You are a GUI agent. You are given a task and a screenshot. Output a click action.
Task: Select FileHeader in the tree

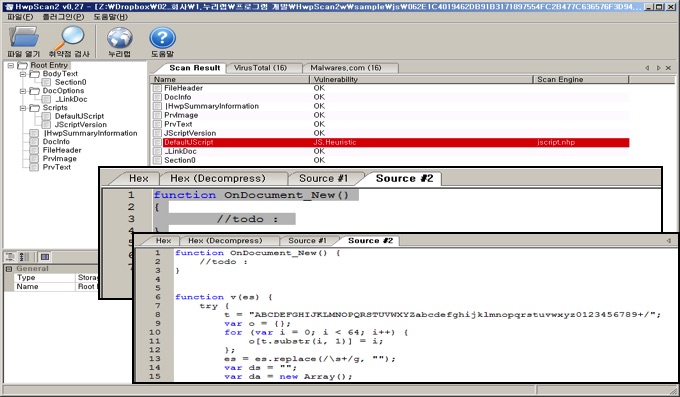pyautogui.click(x=62, y=150)
